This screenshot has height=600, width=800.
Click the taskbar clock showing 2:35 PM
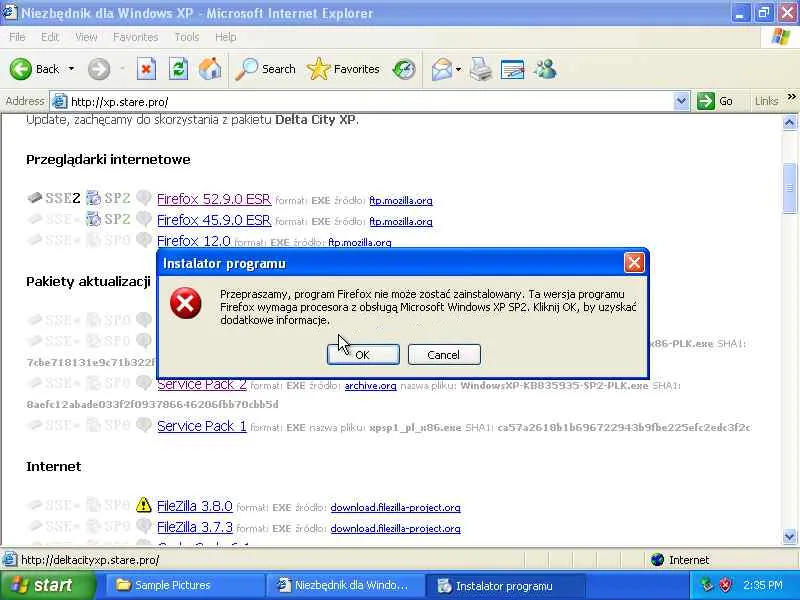(x=762, y=585)
